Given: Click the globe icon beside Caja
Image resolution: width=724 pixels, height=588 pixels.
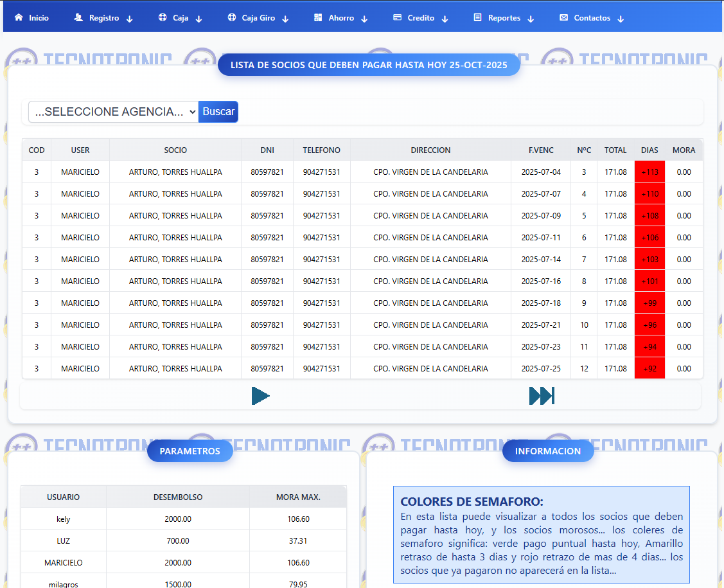Looking at the screenshot, I should tap(163, 18).
